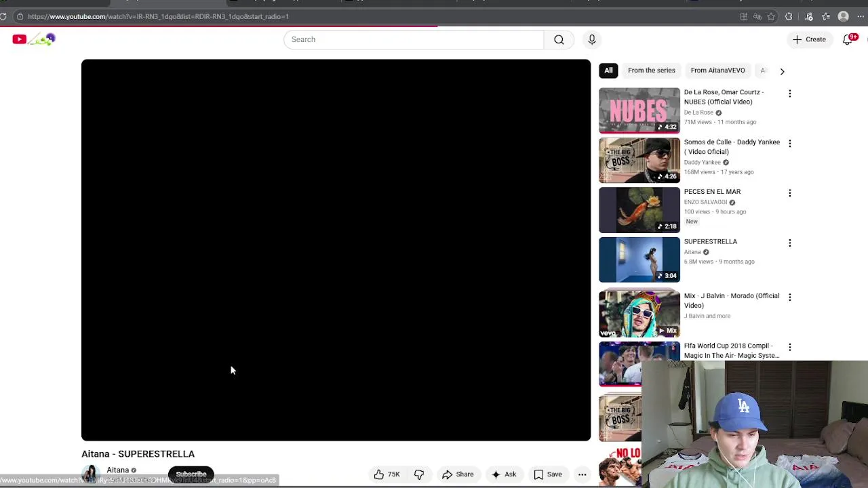Viewport: 868px width, 488px height.
Task: Open the notifications bell
Action: tap(848, 39)
